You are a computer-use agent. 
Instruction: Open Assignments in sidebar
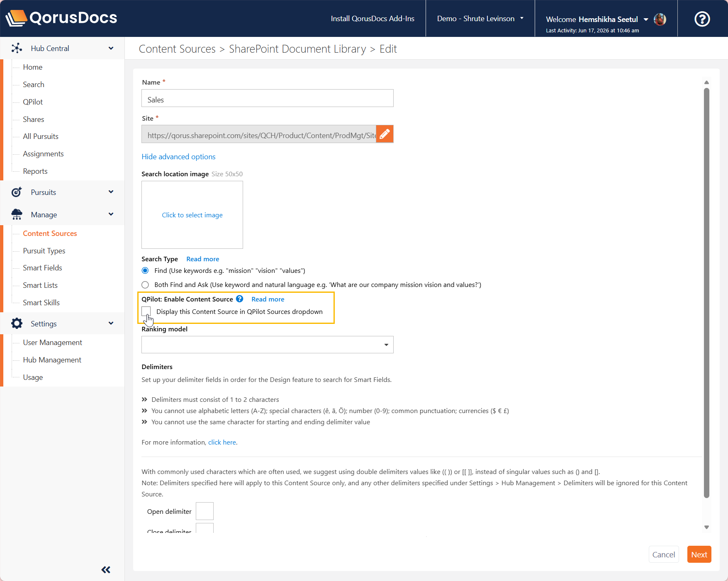(43, 154)
